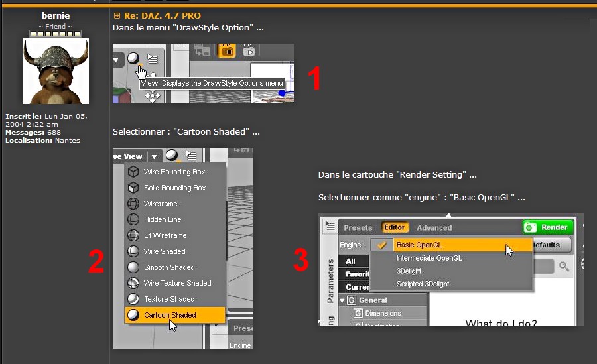Select Wire Shaded draw style
Image resolution: width=597 pixels, height=364 pixels.
coord(176,252)
